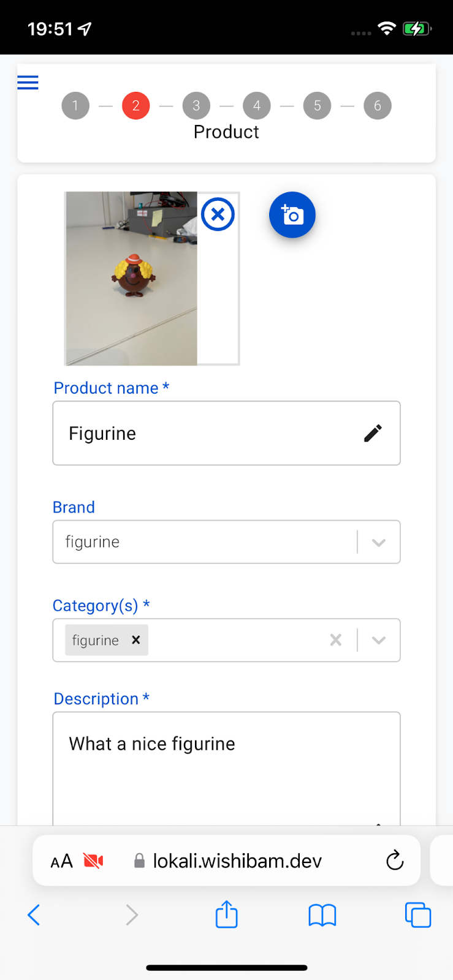Go to step 3
This screenshot has width=453, height=980.
(196, 105)
